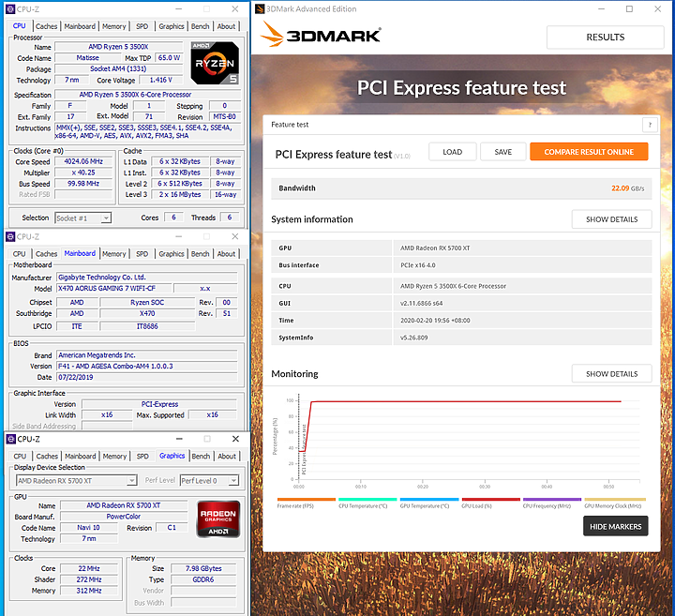675x616 pixels.
Task: Click the Gigabyte Technology Co. Ltd. manufacturer field
Action: pyautogui.click(x=147, y=278)
